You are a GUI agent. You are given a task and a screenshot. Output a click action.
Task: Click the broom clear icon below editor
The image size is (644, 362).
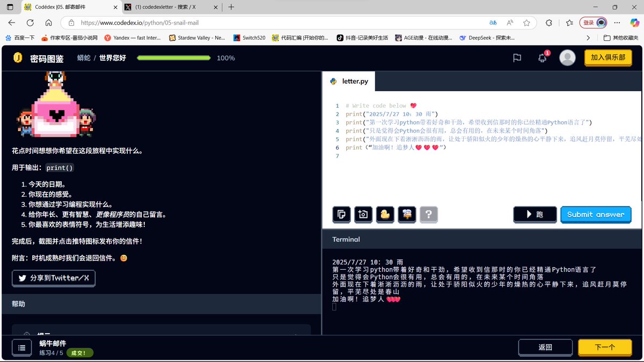pyautogui.click(x=407, y=215)
